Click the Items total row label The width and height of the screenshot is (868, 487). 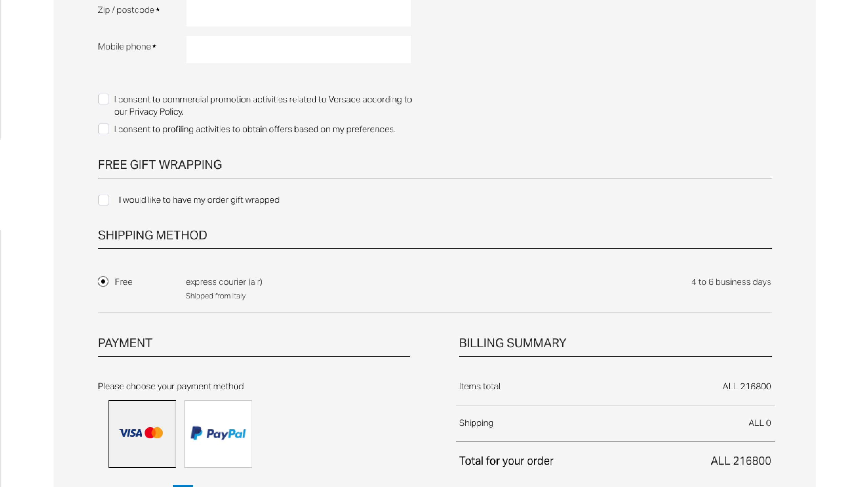pyautogui.click(x=479, y=387)
